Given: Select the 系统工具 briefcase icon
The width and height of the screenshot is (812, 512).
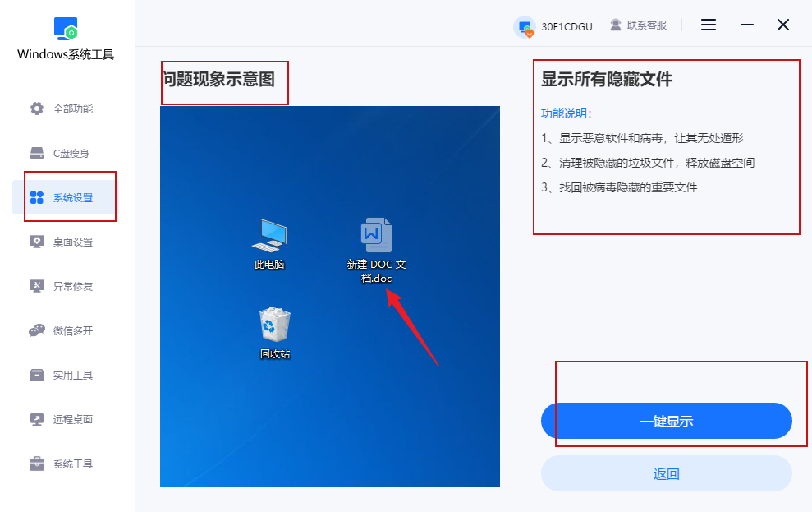Looking at the screenshot, I should (x=37, y=464).
